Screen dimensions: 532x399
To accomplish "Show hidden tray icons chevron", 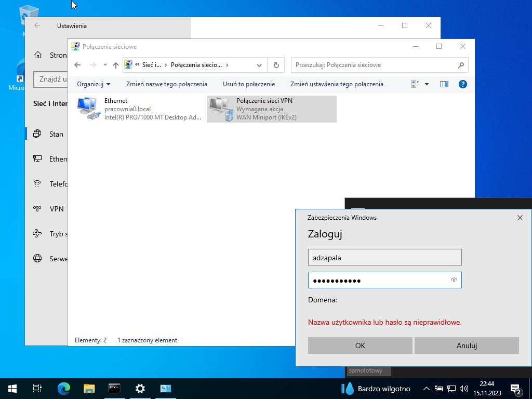I will 427,389.
